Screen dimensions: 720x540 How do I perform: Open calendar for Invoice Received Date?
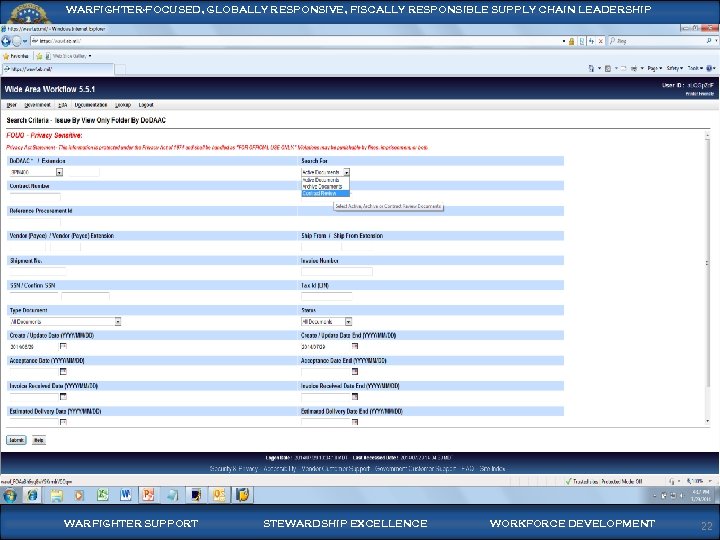(63, 397)
